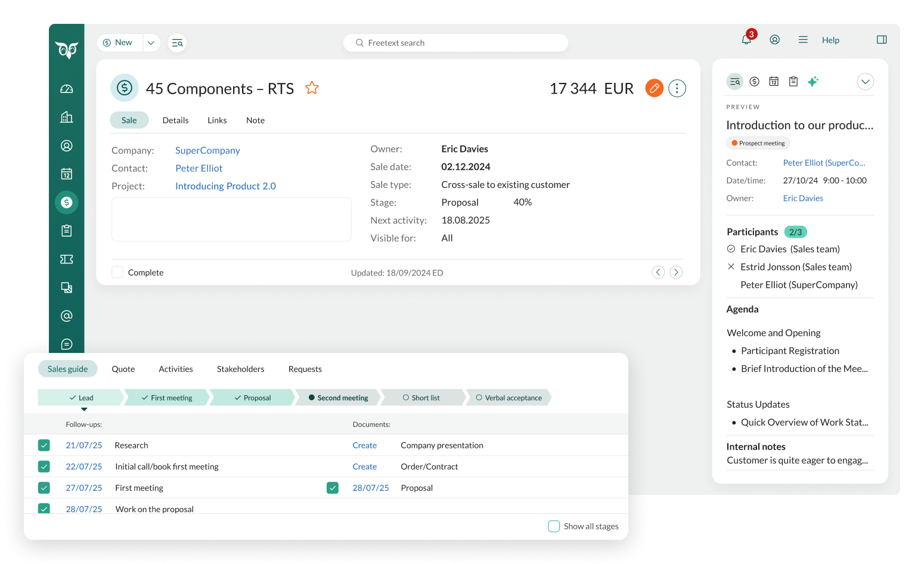Image resolution: width=924 pixels, height=564 pixels.
Task: Open the SuperCompany company link
Action: point(207,150)
